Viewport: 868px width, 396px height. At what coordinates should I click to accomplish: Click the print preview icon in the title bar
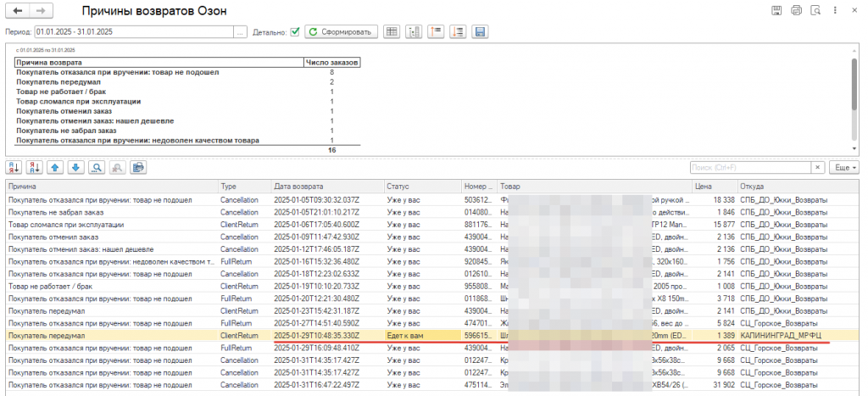(x=815, y=10)
